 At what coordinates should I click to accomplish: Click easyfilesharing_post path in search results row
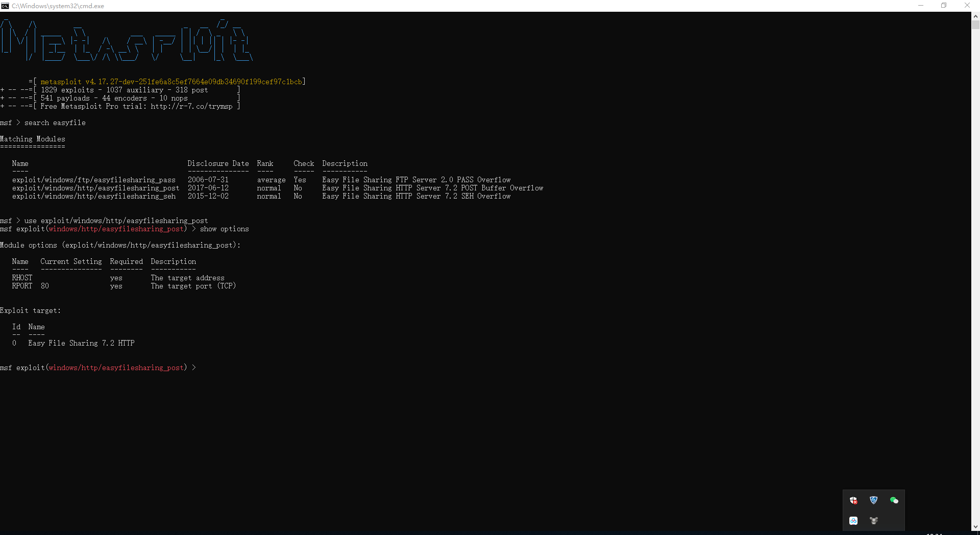(x=96, y=188)
